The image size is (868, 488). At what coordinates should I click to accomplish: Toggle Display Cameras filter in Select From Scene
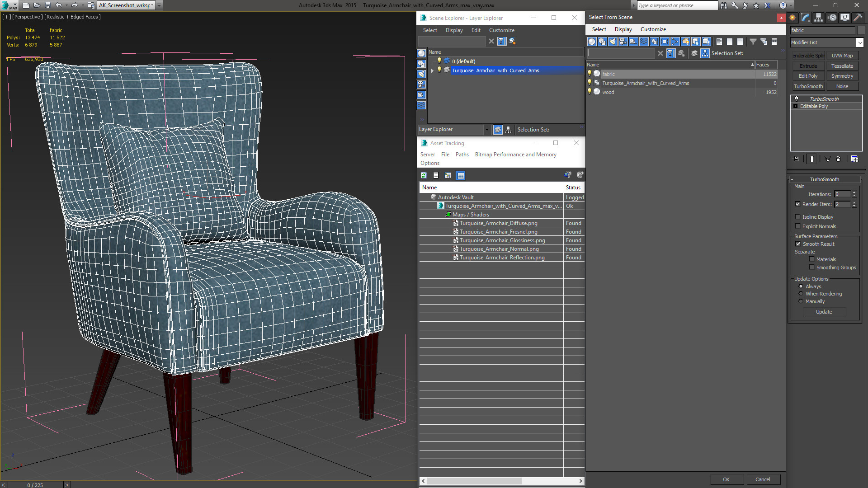tap(623, 42)
